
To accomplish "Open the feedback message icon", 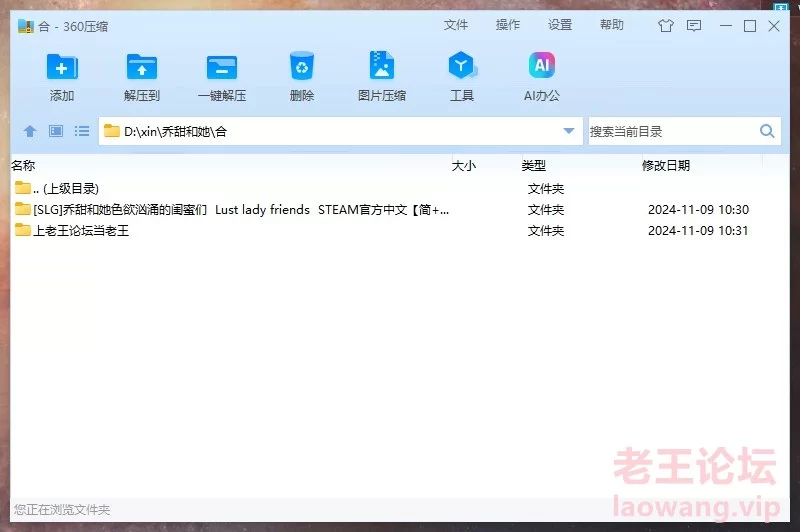I will click(694, 26).
